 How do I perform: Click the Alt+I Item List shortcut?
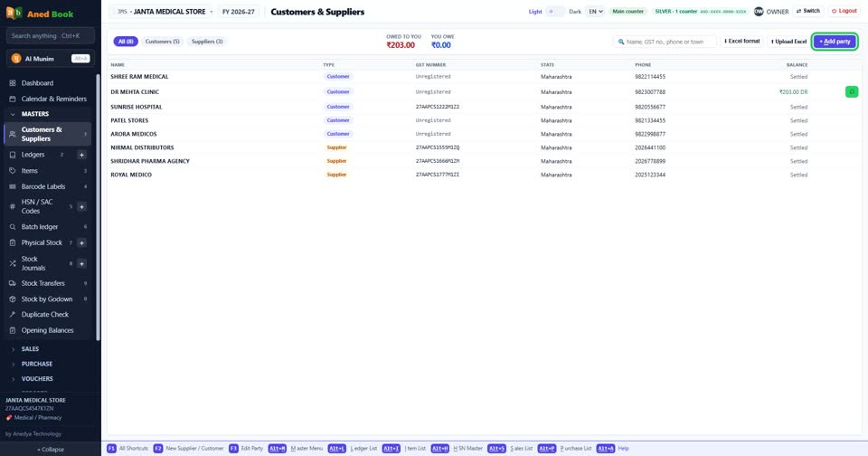coord(404,448)
